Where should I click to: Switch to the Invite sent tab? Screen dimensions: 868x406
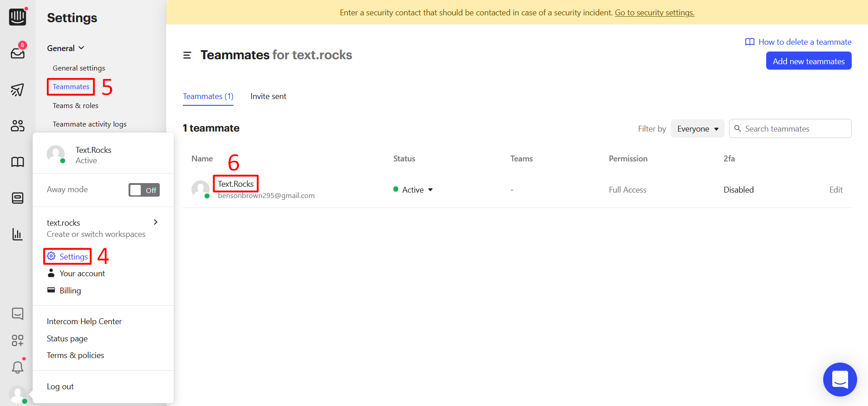268,96
